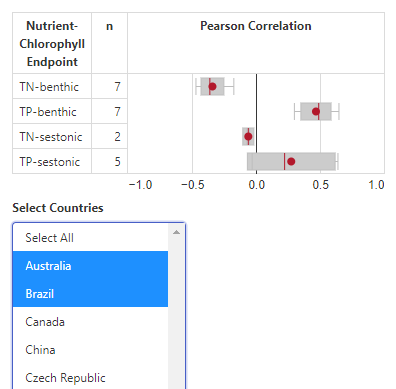Click the Pearson Correlation column header
Screen dimensions: 396x389
[256, 26]
